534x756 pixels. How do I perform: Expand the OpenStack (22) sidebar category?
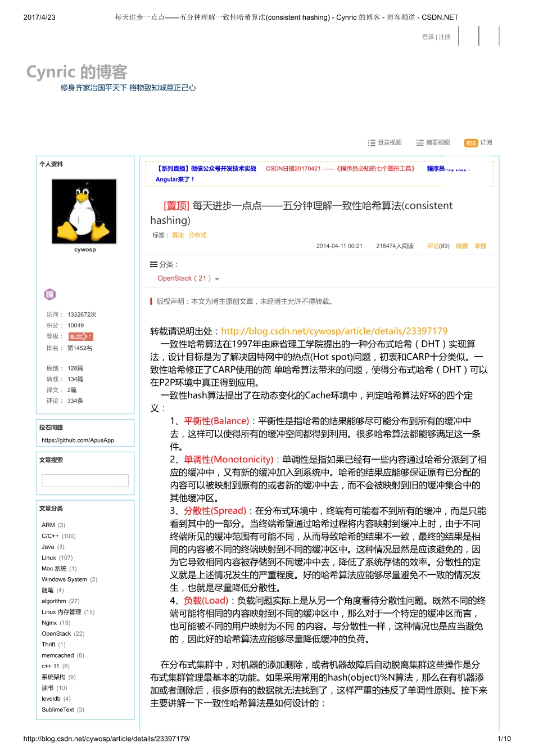tap(58, 633)
